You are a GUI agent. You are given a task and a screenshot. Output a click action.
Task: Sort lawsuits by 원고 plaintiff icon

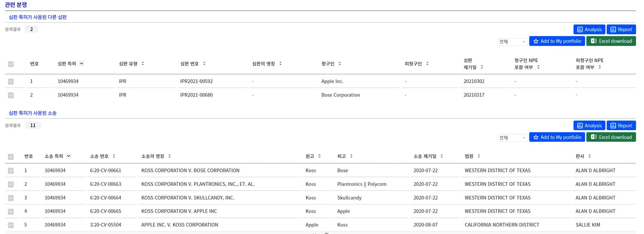319,156
